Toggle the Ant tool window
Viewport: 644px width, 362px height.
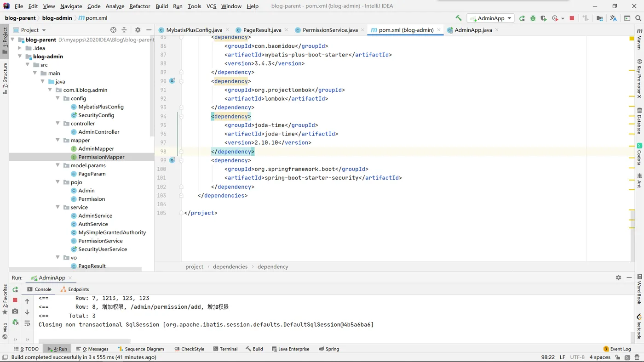639,181
